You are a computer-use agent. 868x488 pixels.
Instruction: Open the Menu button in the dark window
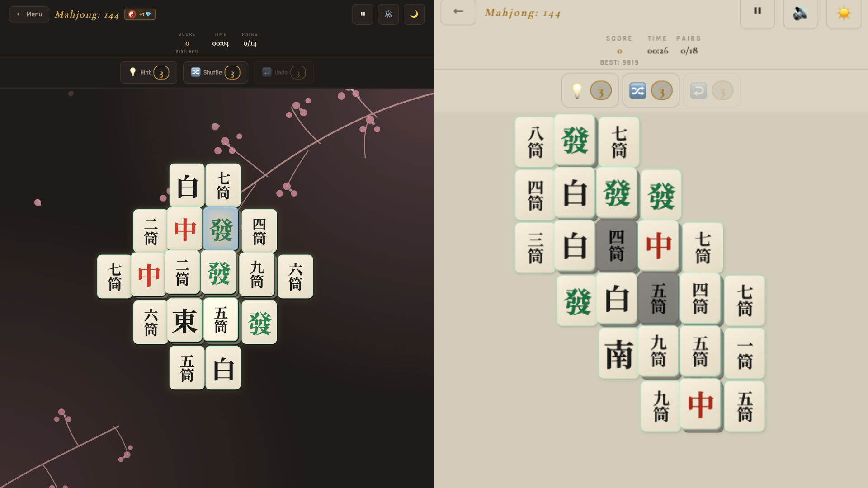pos(29,14)
